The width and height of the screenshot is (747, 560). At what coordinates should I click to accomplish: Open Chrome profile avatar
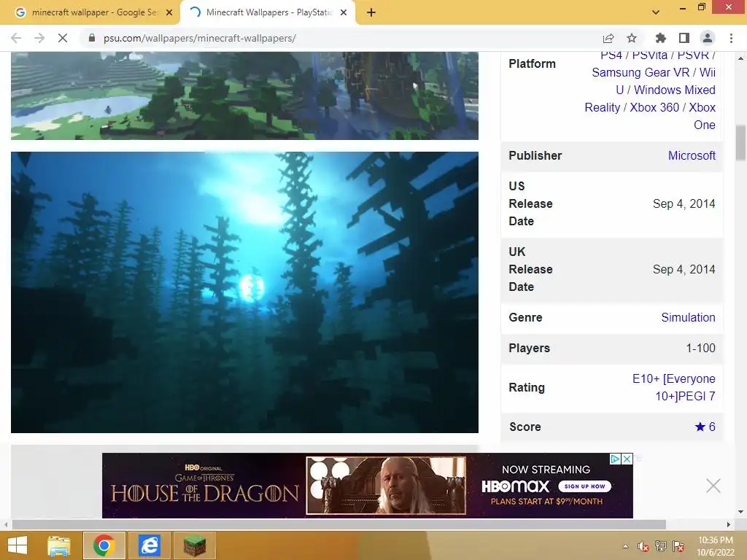[x=708, y=38]
